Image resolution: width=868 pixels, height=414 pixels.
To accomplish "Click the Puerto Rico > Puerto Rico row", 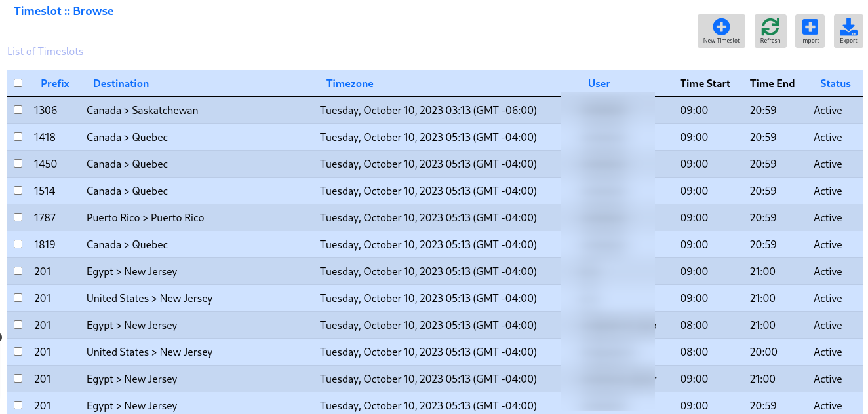I will (x=435, y=217).
